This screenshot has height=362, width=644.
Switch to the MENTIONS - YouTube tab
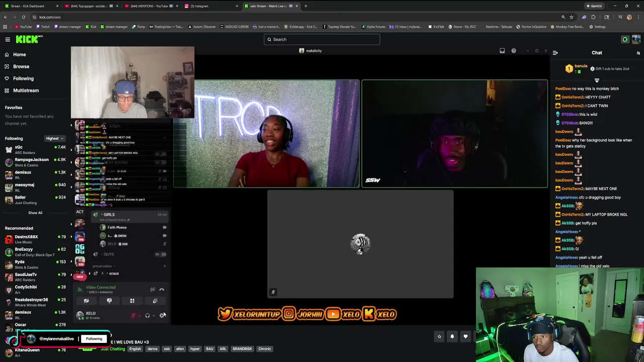[150, 6]
